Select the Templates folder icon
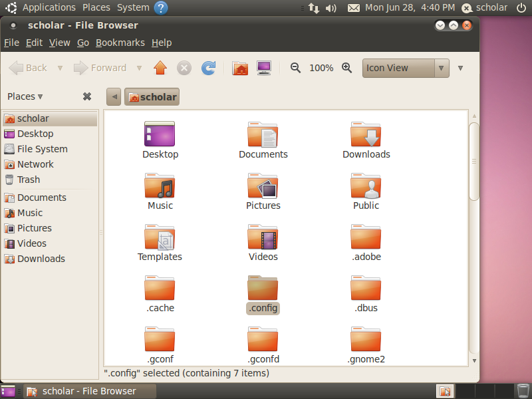Viewport: 532px width, 399px height. tap(160, 243)
